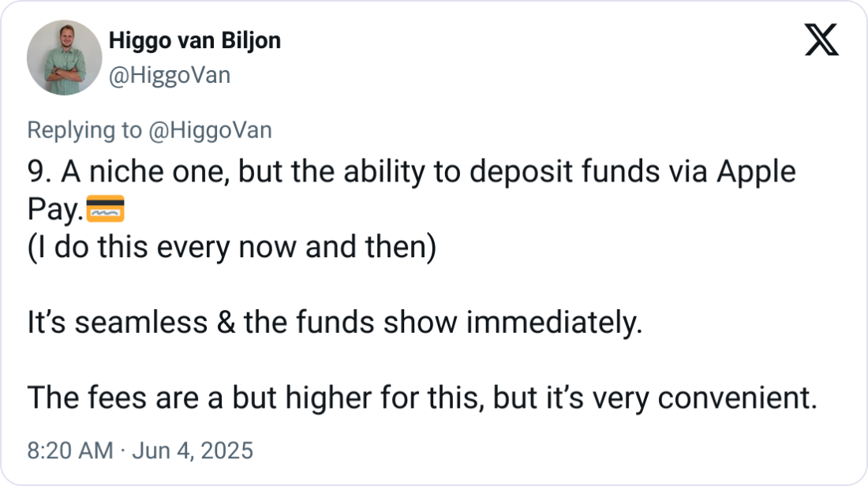Click the words "Replying to"
868x486 pixels.
[84, 131]
